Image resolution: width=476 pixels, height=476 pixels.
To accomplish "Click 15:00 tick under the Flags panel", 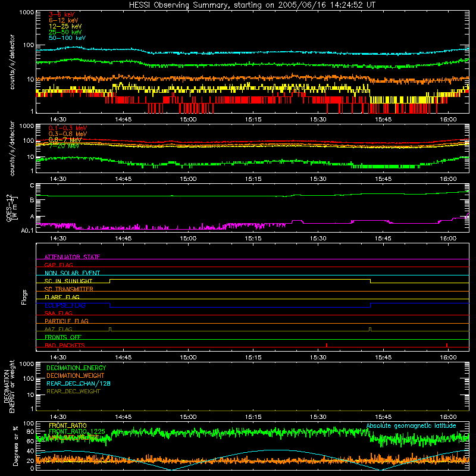I will [x=188, y=358].
